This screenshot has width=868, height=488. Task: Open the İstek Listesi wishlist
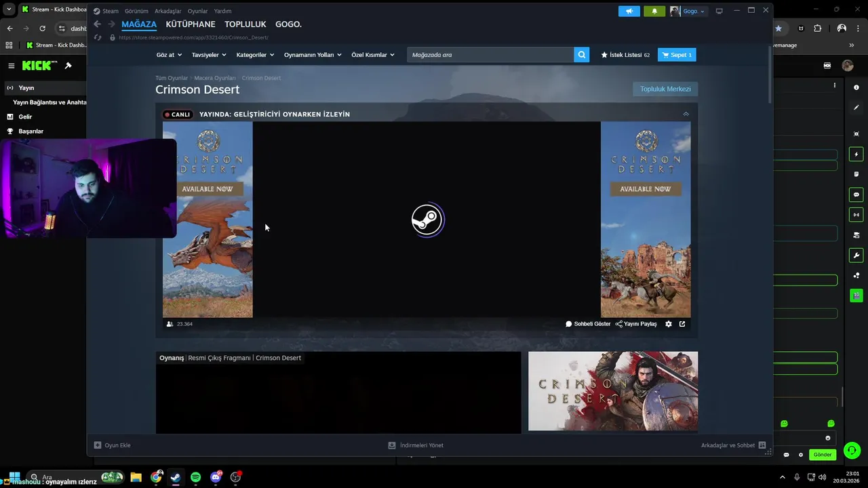coord(625,55)
